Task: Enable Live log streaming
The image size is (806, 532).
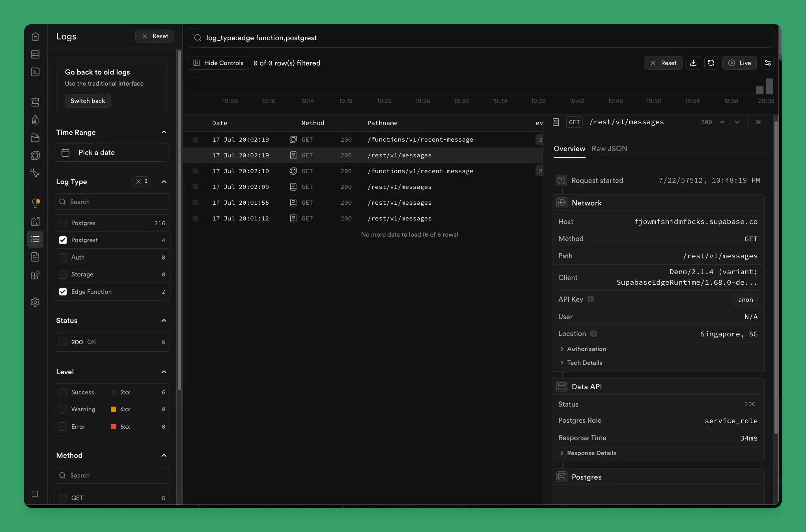Action: [x=739, y=63]
